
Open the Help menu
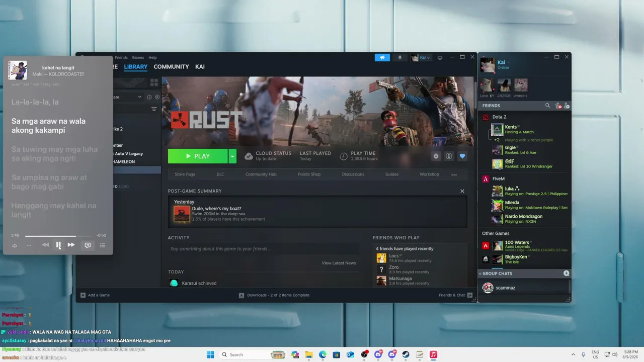(152, 57)
